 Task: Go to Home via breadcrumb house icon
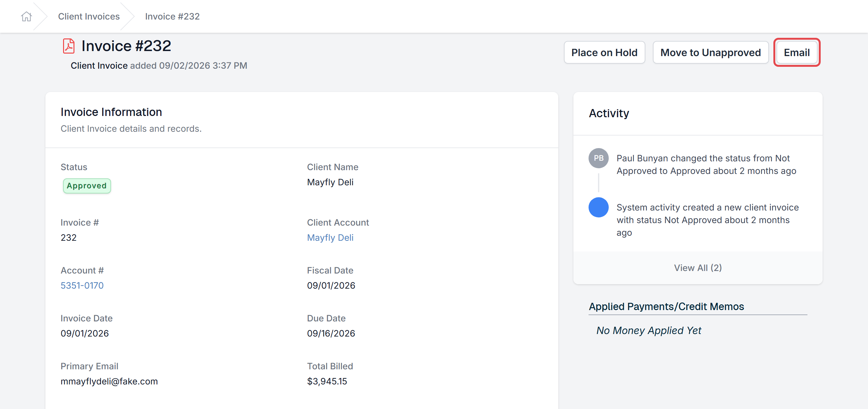pos(26,16)
